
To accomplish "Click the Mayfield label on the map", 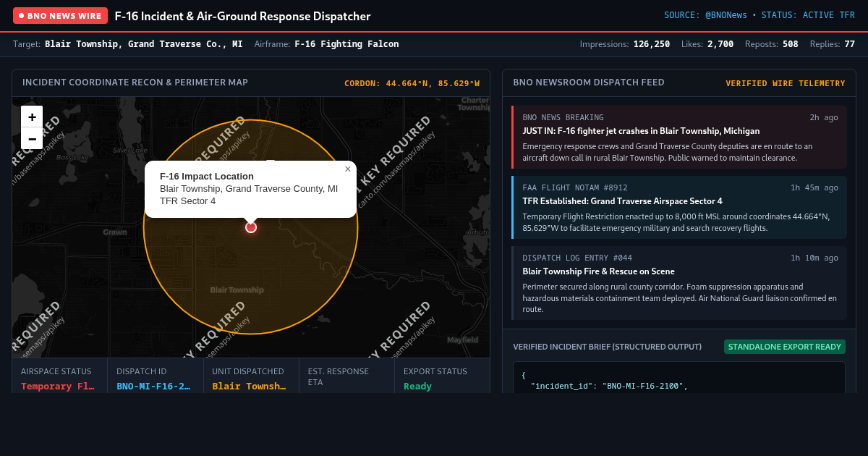I will 462,340.
